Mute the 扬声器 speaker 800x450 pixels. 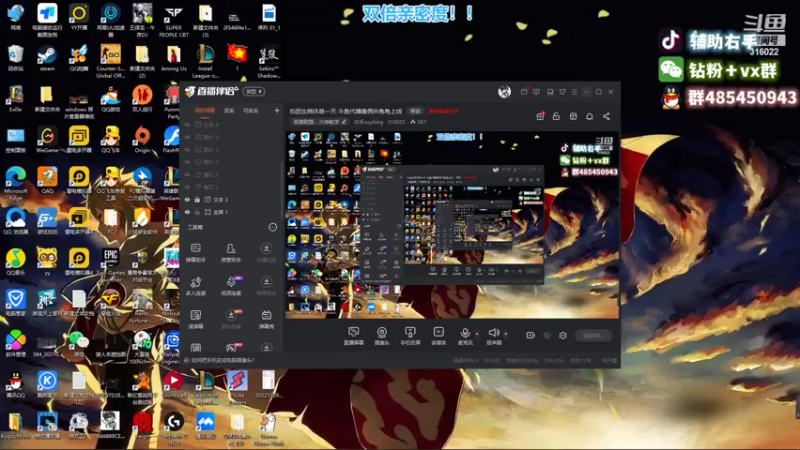click(493, 336)
